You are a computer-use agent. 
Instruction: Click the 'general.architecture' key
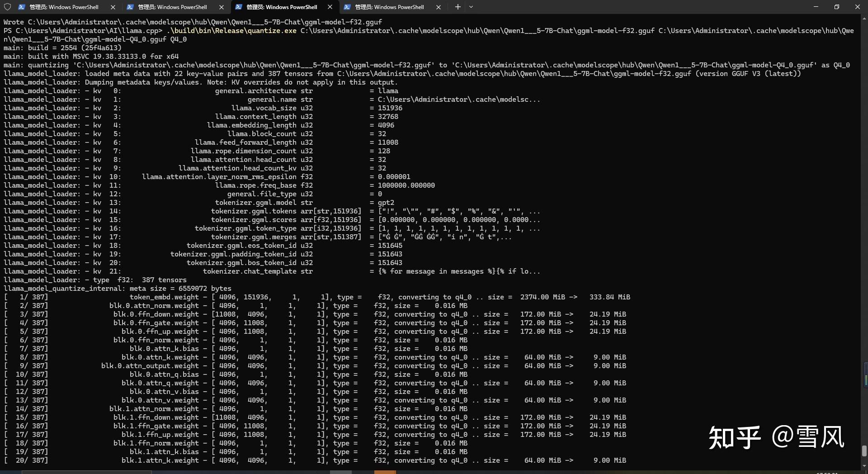point(256,91)
